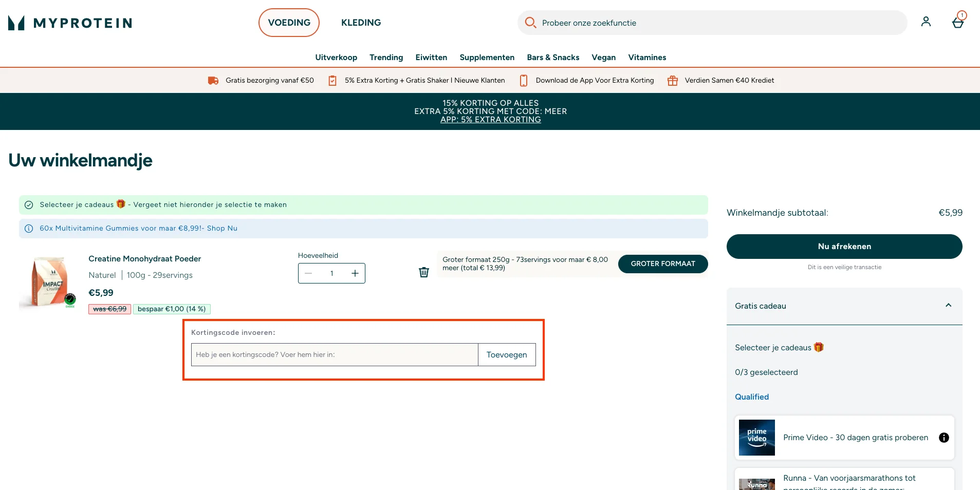Increase quantity with the plus button
980x490 pixels.
pyautogui.click(x=355, y=273)
